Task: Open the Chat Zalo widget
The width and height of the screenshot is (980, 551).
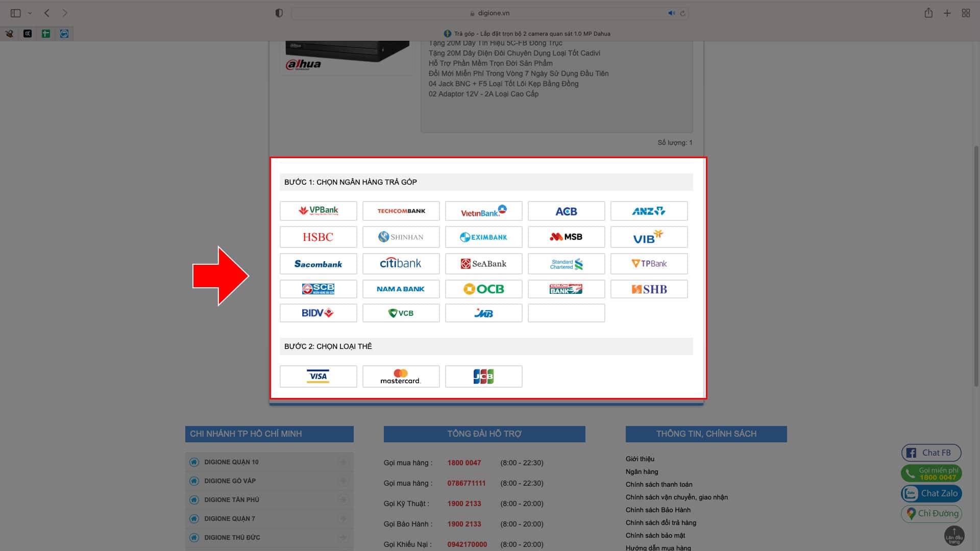Action: [x=932, y=493]
